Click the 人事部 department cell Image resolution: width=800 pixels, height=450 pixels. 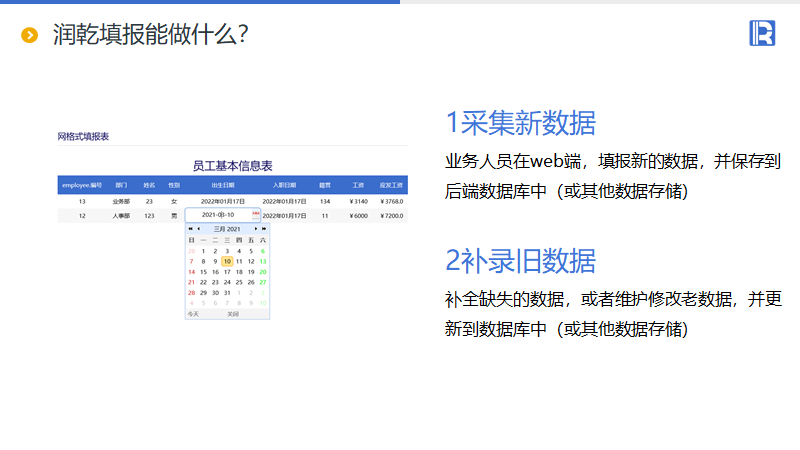(x=121, y=216)
